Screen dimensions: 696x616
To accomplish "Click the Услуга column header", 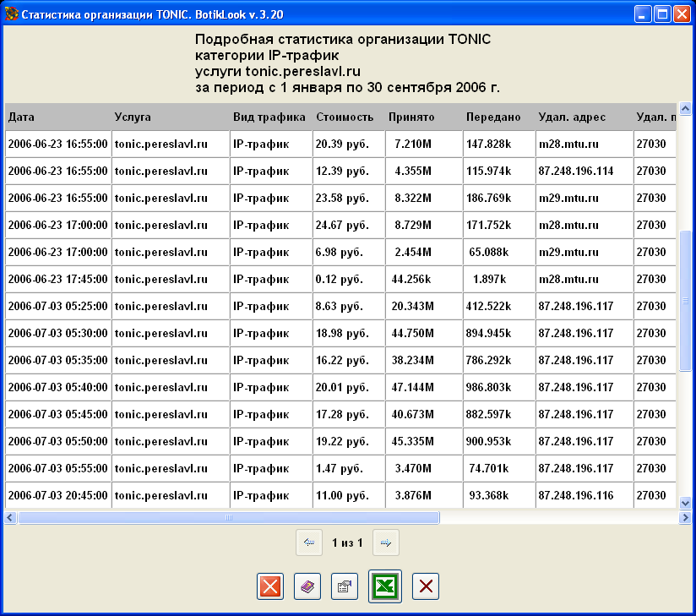I will (x=171, y=117).
